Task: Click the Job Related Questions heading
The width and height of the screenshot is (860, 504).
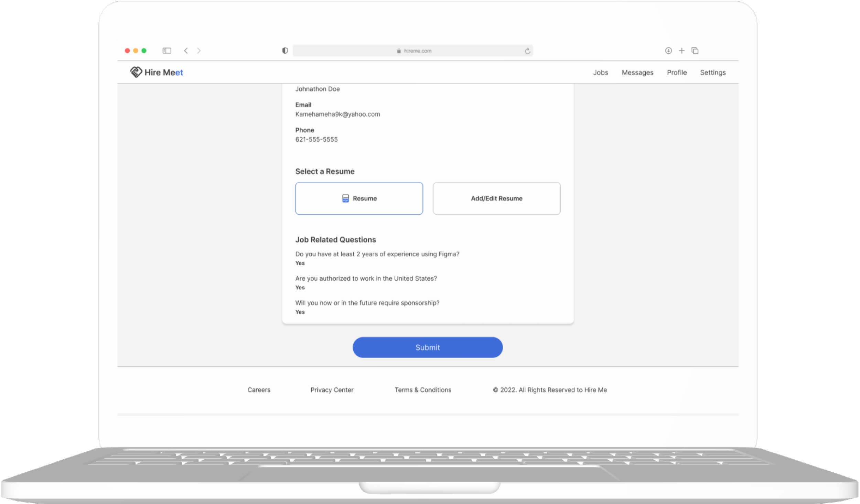Action: [x=335, y=239]
